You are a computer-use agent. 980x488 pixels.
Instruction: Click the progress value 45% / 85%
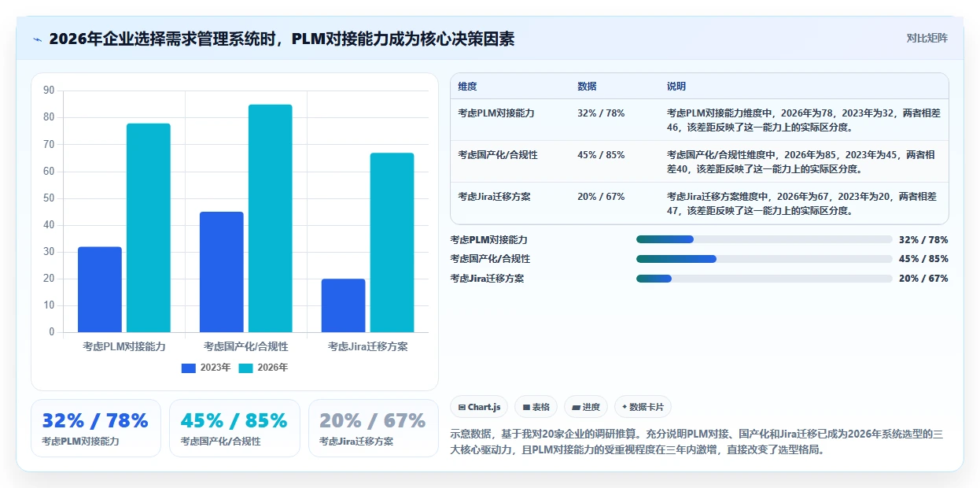click(x=923, y=259)
